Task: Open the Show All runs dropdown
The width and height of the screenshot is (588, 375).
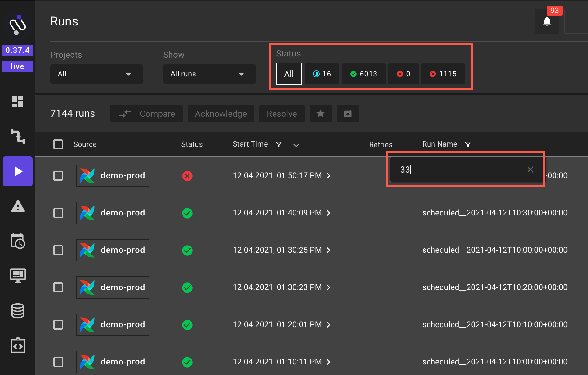Action: pyautogui.click(x=210, y=74)
